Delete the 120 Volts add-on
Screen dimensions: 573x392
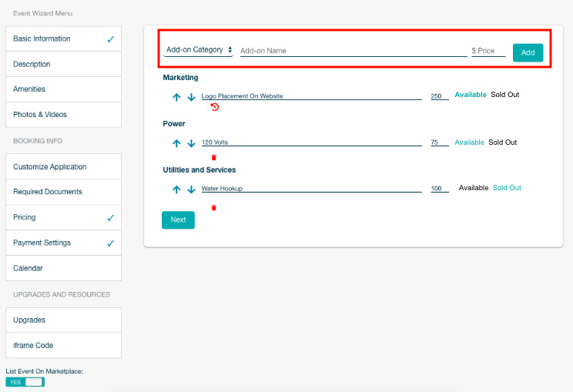(x=214, y=157)
